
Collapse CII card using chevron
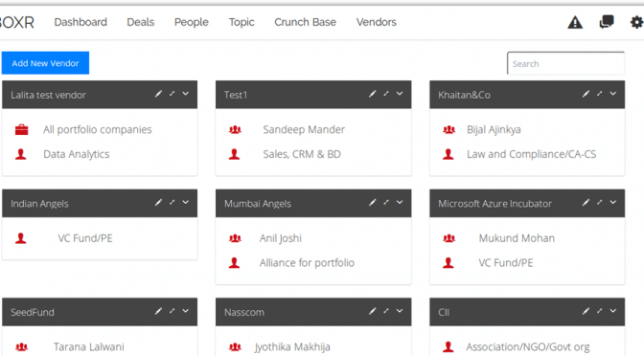613,311
